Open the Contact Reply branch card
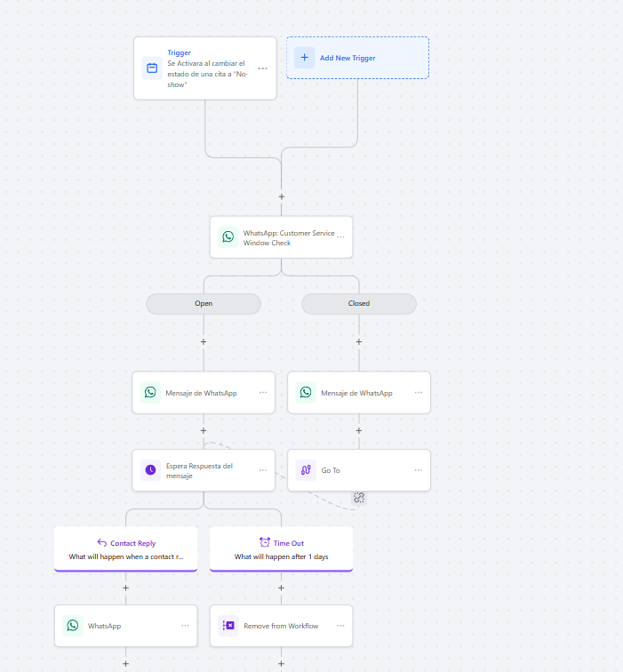The height and width of the screenshot is (672, 623). [x=125, y=548]
